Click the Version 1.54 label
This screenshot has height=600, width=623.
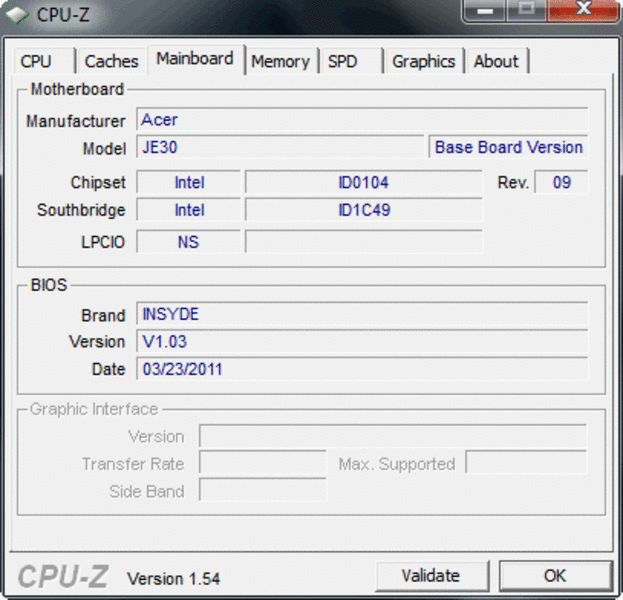(173, 579)
